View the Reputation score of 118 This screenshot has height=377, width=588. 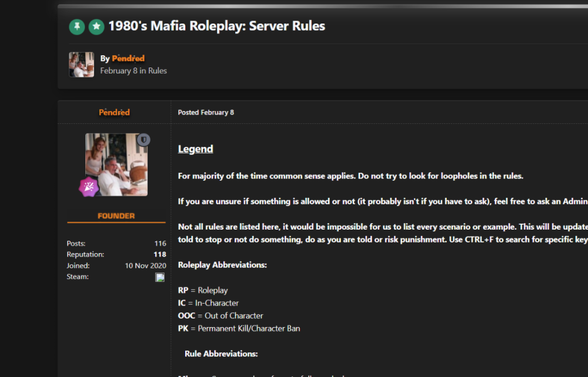click(x=159, y=254)
